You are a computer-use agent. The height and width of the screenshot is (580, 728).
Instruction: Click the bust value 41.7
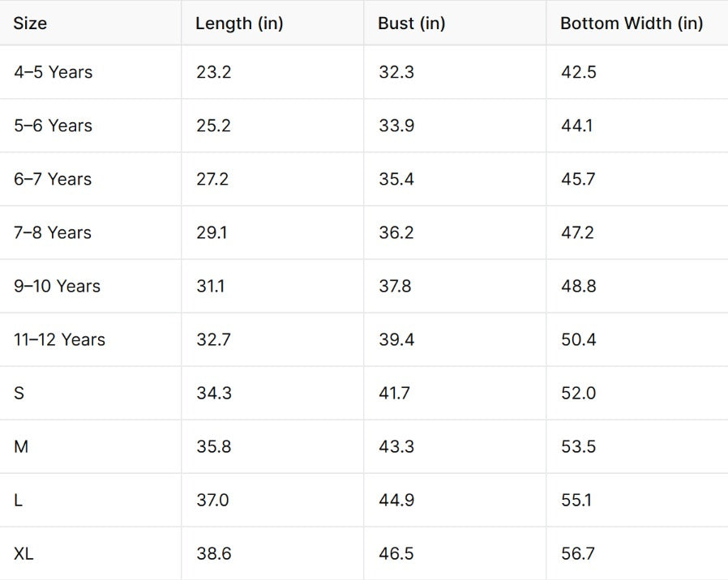[x=394, y=393]
